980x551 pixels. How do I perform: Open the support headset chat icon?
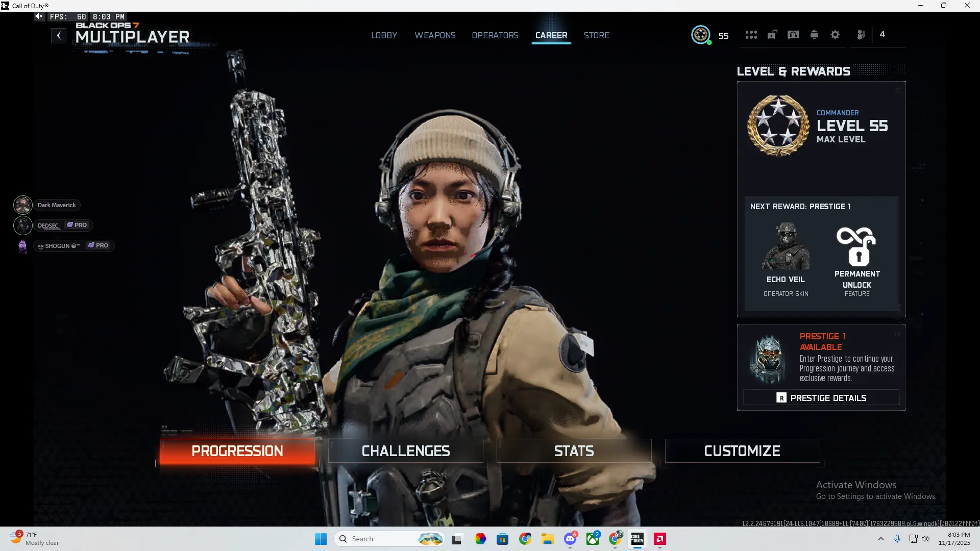(x=793, y=35)
